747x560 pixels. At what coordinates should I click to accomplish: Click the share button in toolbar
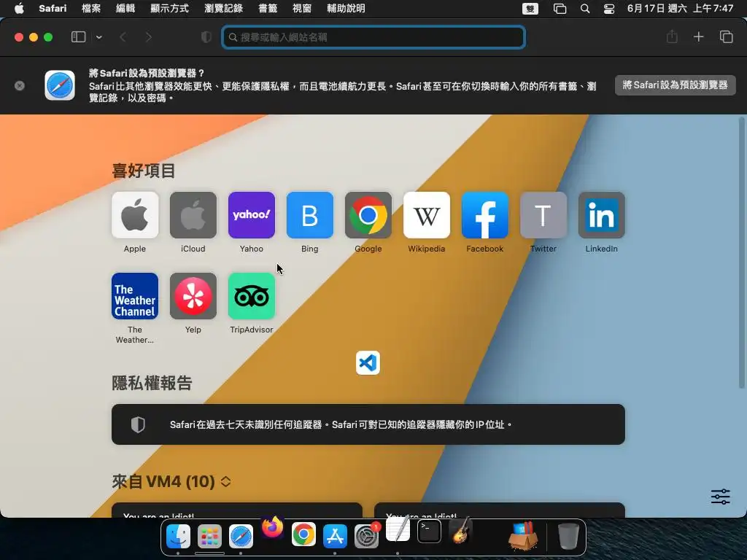672,36
